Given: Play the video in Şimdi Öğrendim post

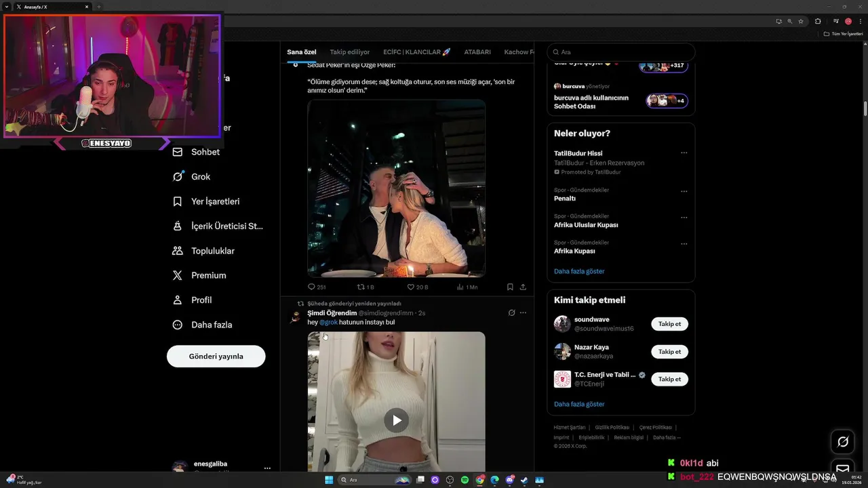Looking at the screenshot, I should 397,420.
